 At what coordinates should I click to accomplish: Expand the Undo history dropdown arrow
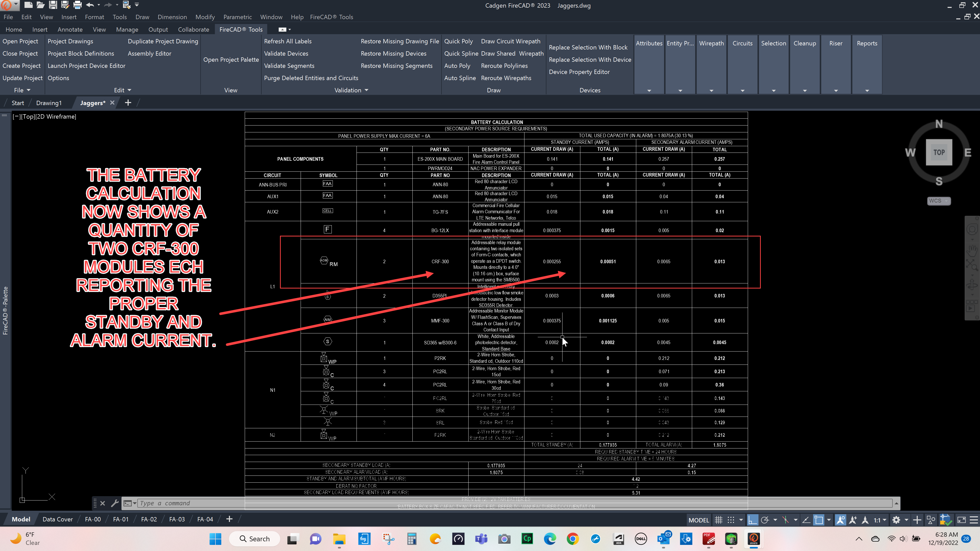pos(99,5)
